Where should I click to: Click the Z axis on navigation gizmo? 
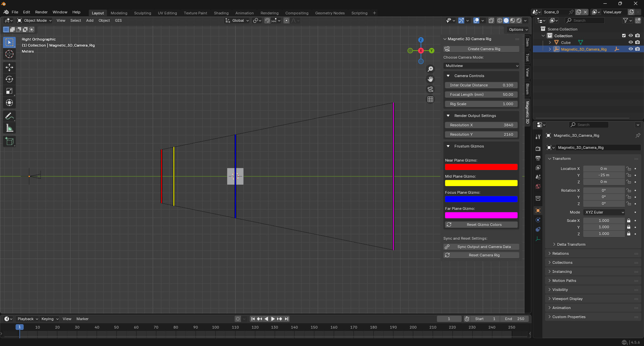point(421,40)
